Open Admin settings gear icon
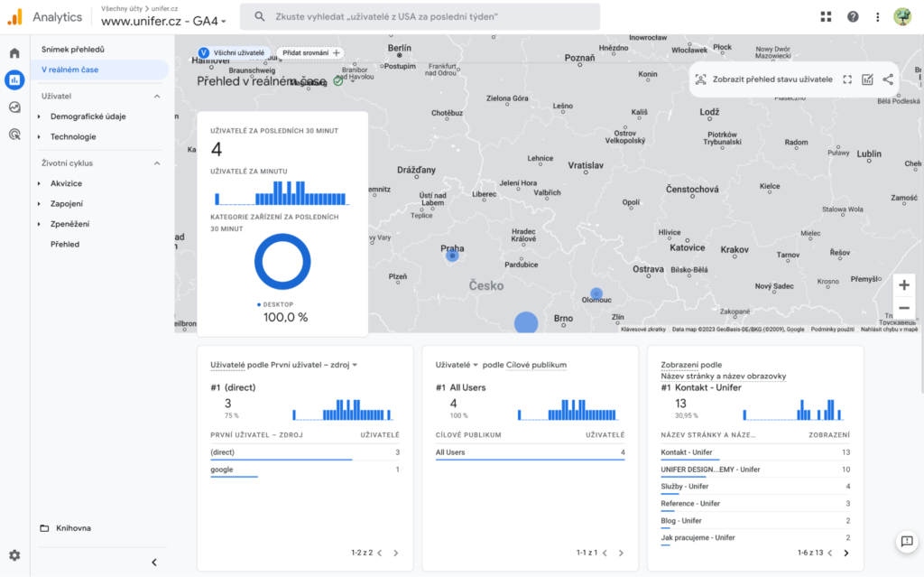Screen dimensions: 924x577 click(14, 555)
